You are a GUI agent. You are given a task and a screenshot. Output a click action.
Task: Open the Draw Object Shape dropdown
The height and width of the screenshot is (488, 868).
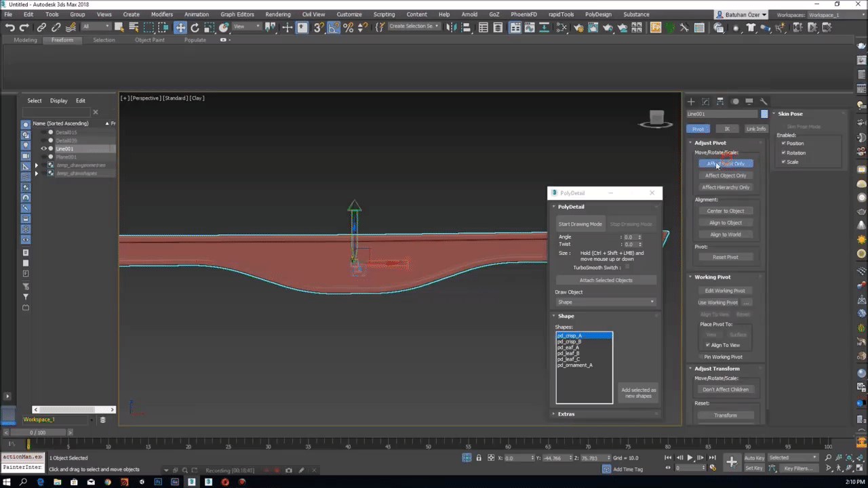click(x=606, y=302)
